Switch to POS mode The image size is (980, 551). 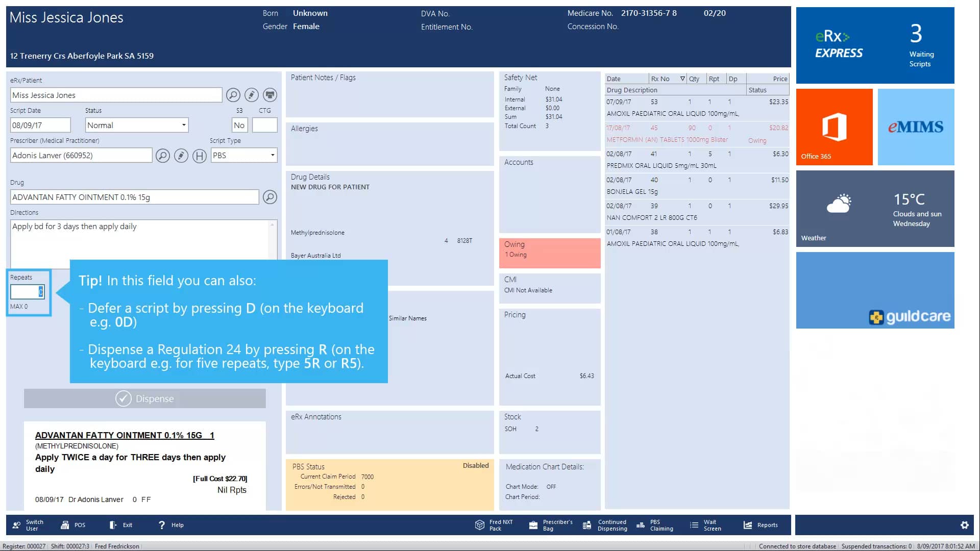pos(73,524)
